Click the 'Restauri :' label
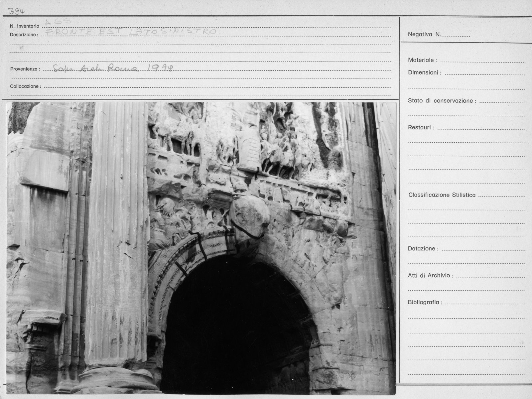 point(421,127)
